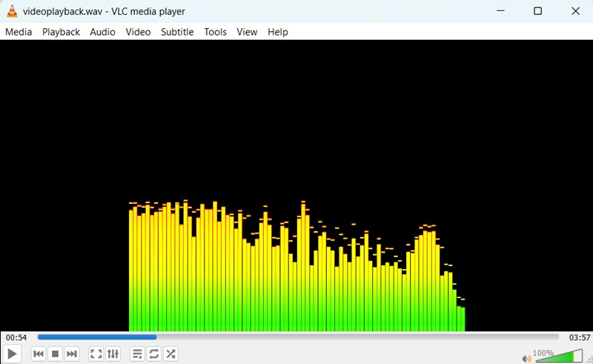
Task: Open the Help menu
Action: coord(277,32)
